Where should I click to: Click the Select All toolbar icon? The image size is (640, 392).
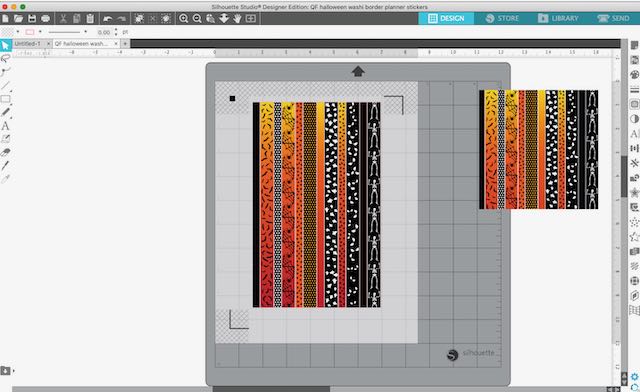[x=139, y=18]
